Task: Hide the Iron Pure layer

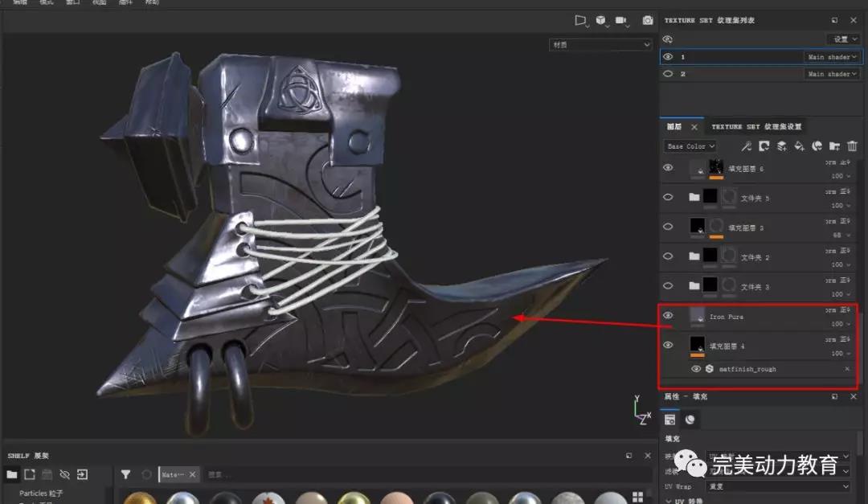Action: pos(668,316)
